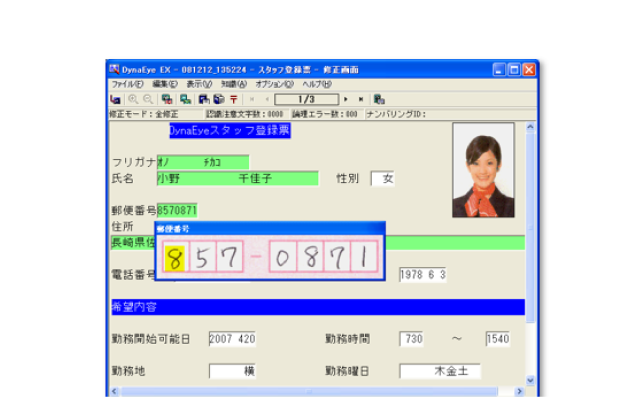Image resolution: width=644 pixels, height=397 pixels.
Task: Minimize the DynaEye EX window
Action: [499, 70]
